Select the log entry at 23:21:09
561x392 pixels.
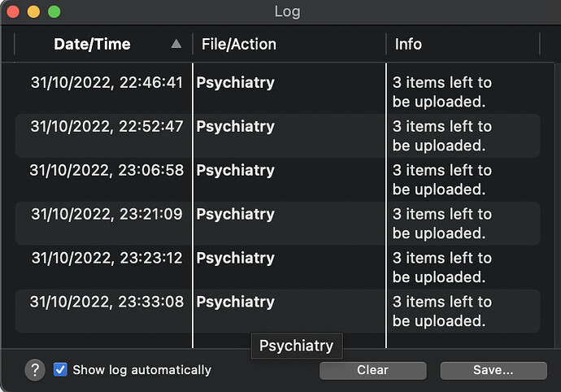click(x=107, y=215)
